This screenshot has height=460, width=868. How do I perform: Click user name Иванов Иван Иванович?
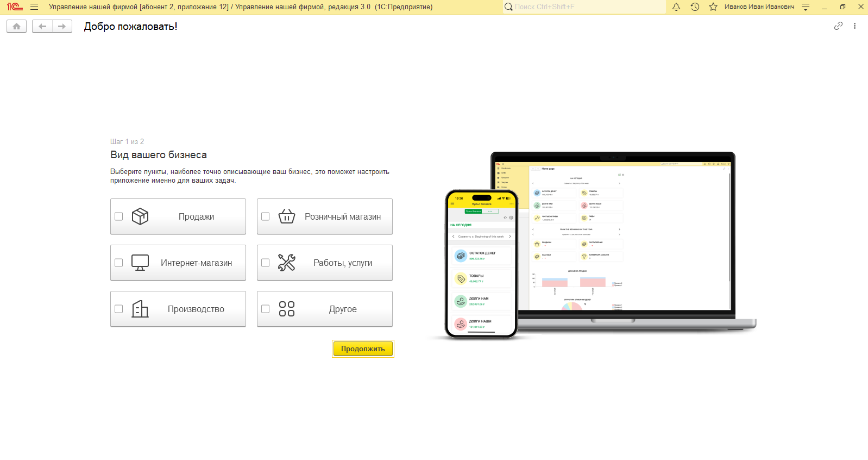[x=759, y=7]
